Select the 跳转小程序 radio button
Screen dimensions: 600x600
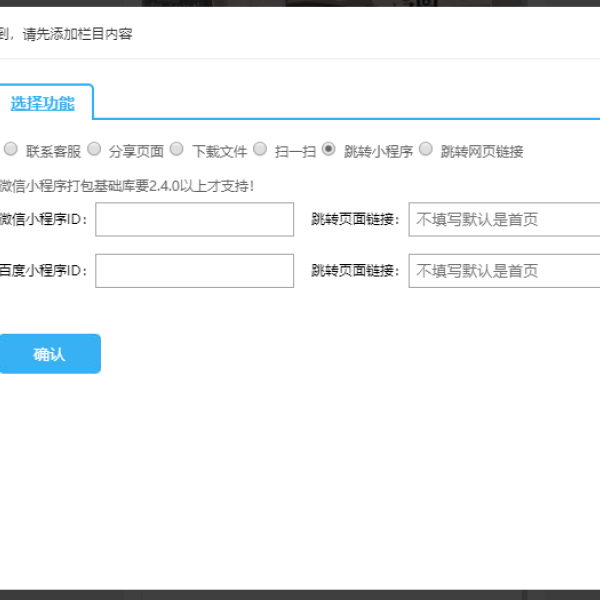[329, 150]
